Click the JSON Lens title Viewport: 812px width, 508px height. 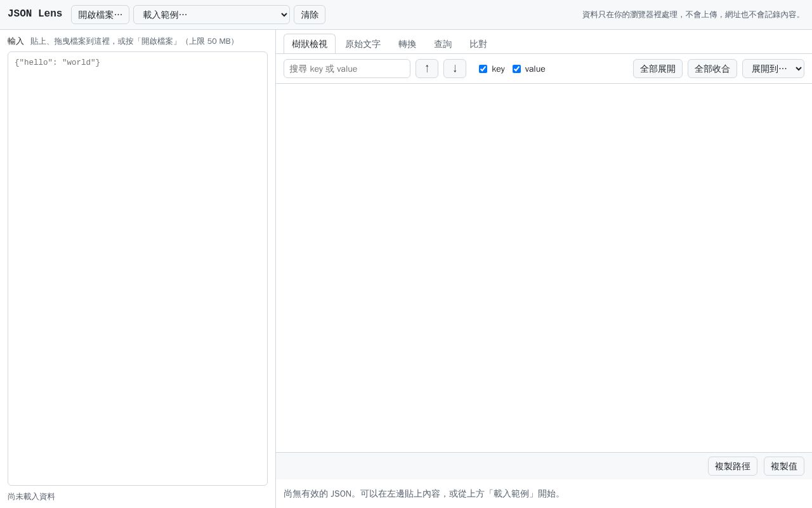pos(35,14)
